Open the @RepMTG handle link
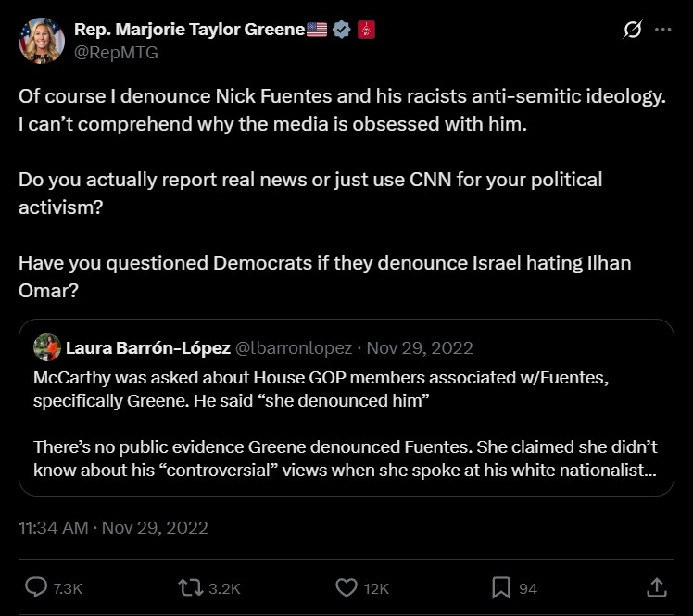The image size is (693, 616). pos(116,53)
